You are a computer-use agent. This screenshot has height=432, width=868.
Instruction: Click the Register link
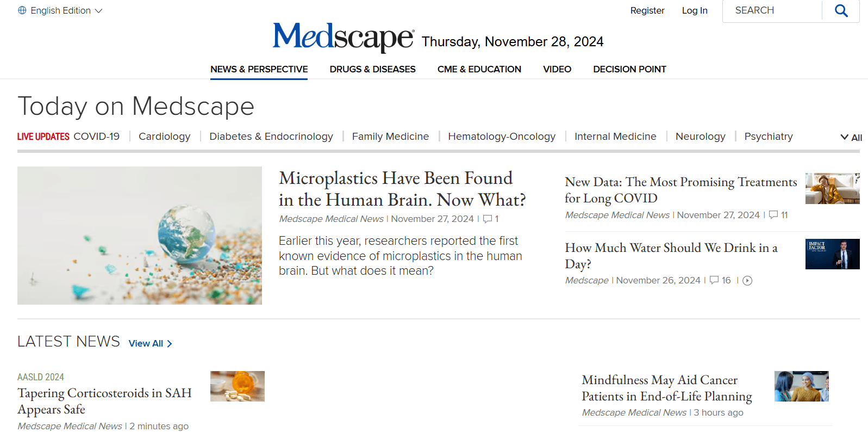pyautogui.click(x=647, y=10)
